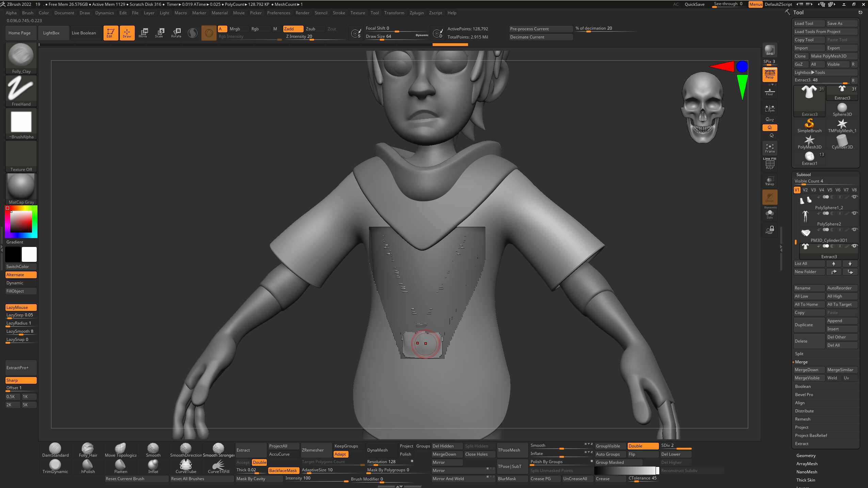868x488 pixels.
Task: Click Decimate Current button
Action: pos(540,37)
